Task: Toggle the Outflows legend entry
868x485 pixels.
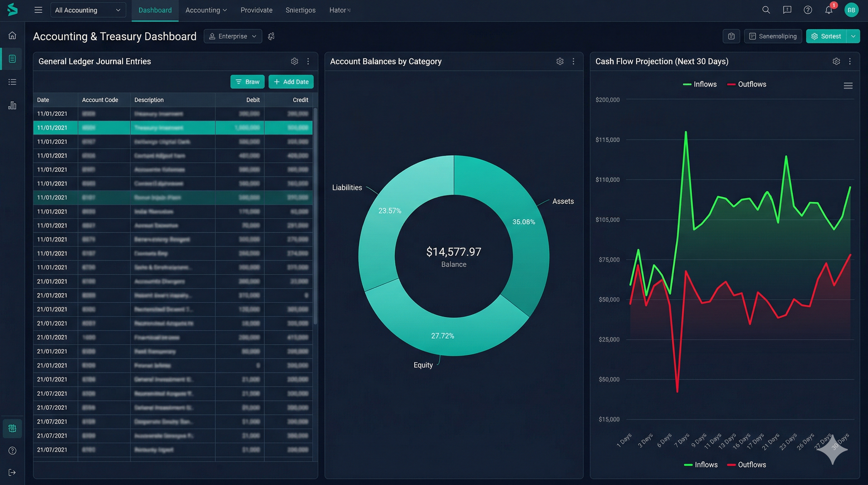Action: [x=747, y=84]
